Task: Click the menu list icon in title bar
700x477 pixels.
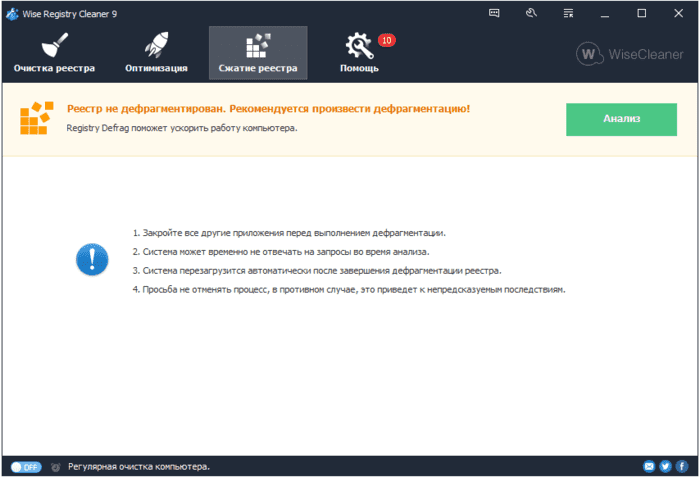Action: click(x=568, y=13)
